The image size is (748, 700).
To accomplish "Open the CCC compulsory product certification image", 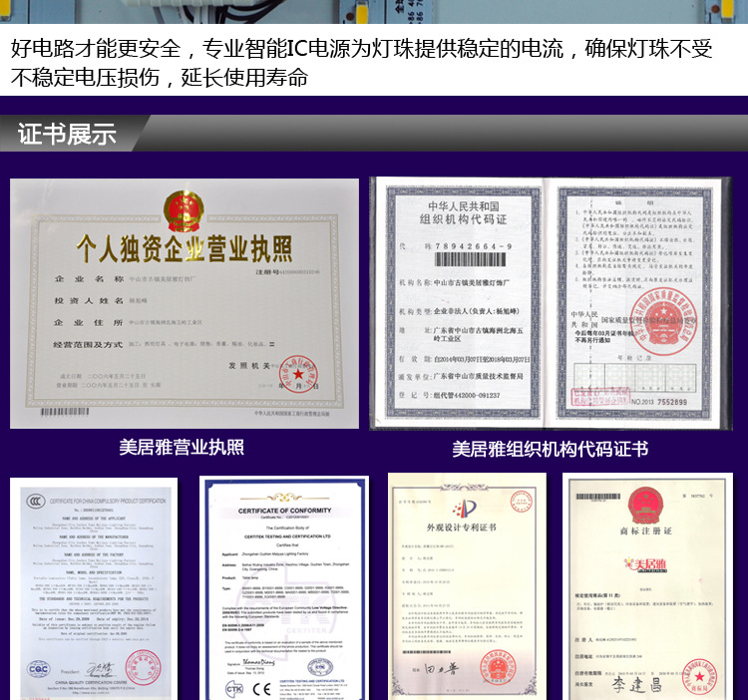I will point(93,588).
